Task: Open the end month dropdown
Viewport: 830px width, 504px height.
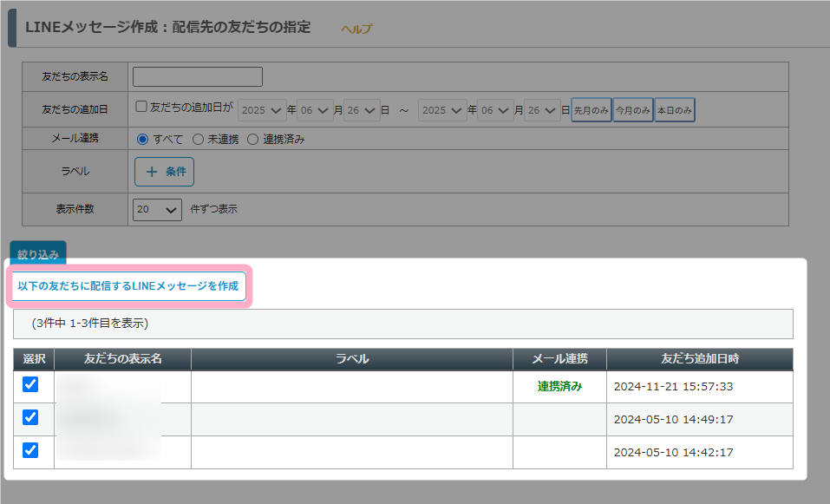Action: pos(495,110)
